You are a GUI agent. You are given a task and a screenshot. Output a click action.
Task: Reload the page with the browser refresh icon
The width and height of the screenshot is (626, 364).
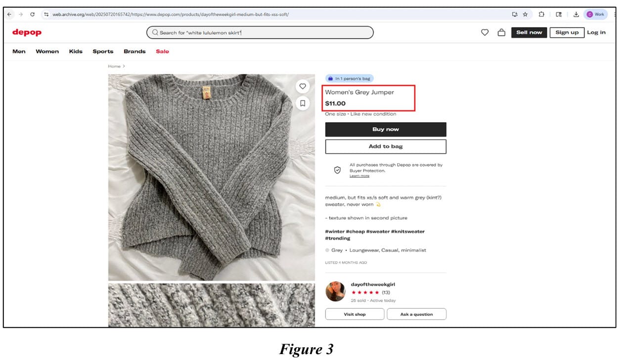coord(32,14)
